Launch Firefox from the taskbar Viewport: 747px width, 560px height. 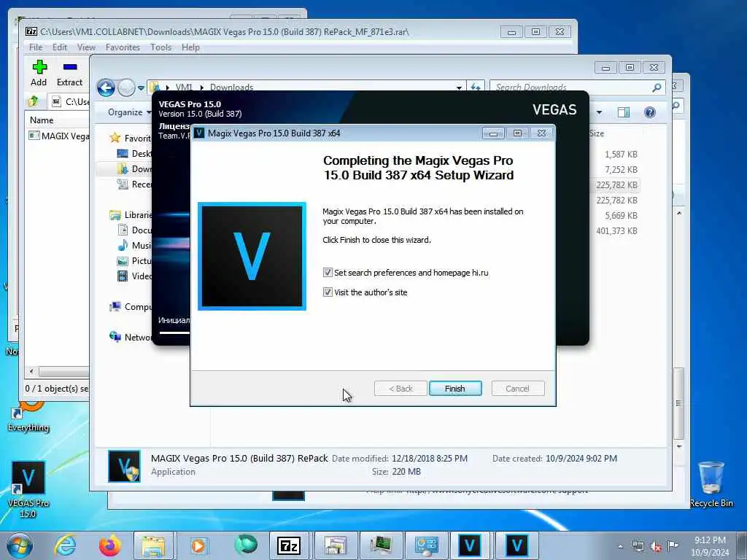[110, 545]
